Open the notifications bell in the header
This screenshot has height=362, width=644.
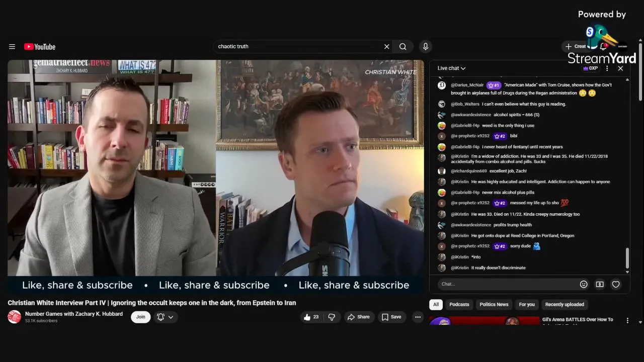pyautogui.click(x=603, y=46)
